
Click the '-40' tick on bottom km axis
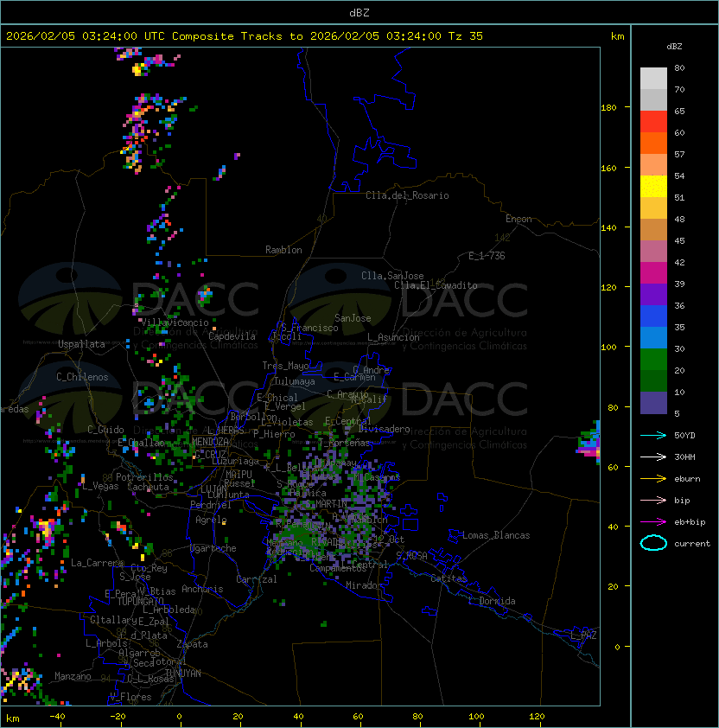coord(57,717)
